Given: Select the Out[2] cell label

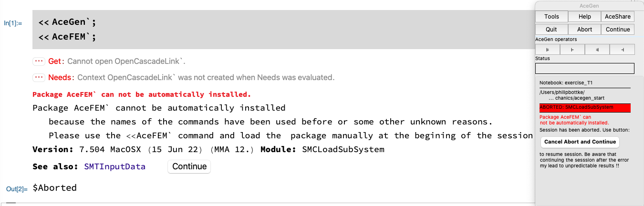Looking at the screenshot, I should point(17,189).
